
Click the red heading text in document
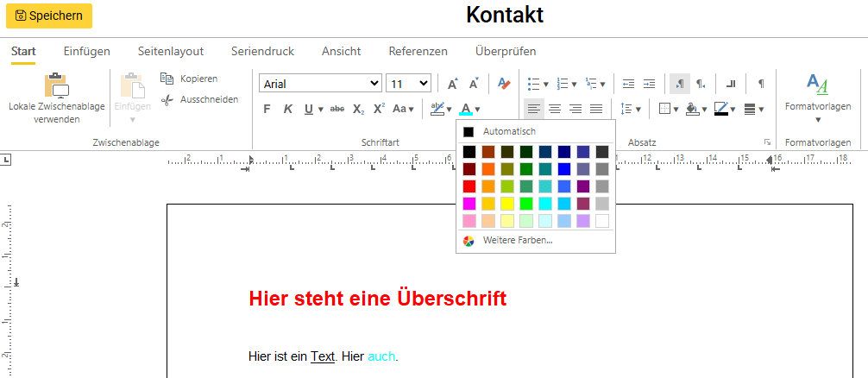pyautogui.click(x=377, y=299)
